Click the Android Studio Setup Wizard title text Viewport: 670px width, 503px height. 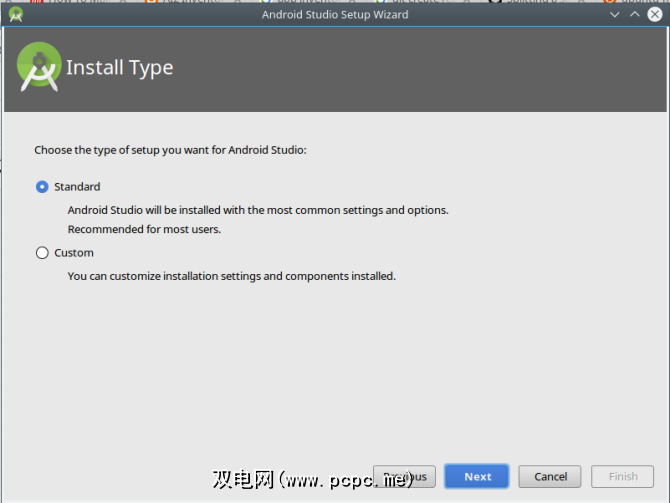pyautogui.click(x=334, y=15)
